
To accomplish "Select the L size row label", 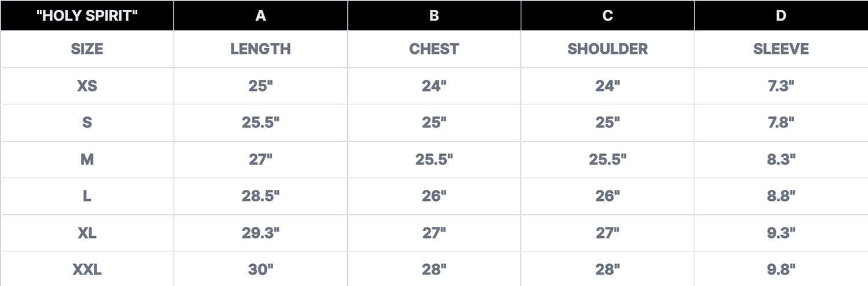I will point(87,196).
